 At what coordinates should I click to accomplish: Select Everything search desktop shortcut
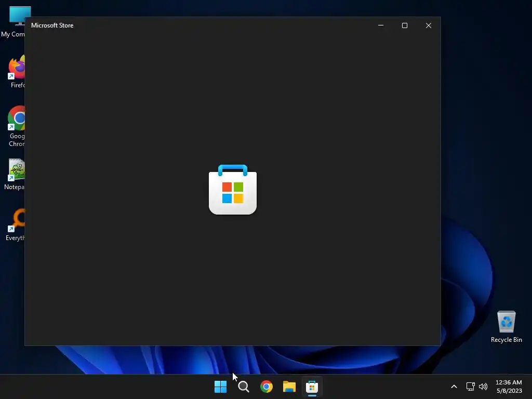[16, 224]
